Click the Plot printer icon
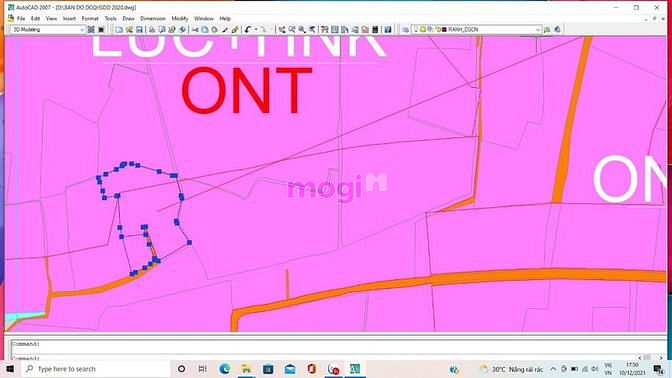The image size is (672, 378). click(152, 30)
